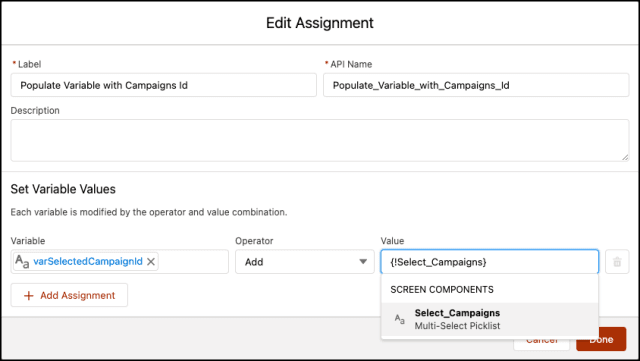Click the Add Assignment button
Image resolution: width=640 pixels, height=361 pixels.
(69, 295)
